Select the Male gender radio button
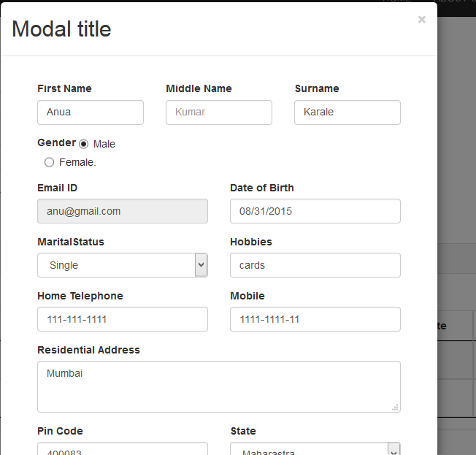The height and width of the screenshot is (455, 476). click(x=84, y=144)
